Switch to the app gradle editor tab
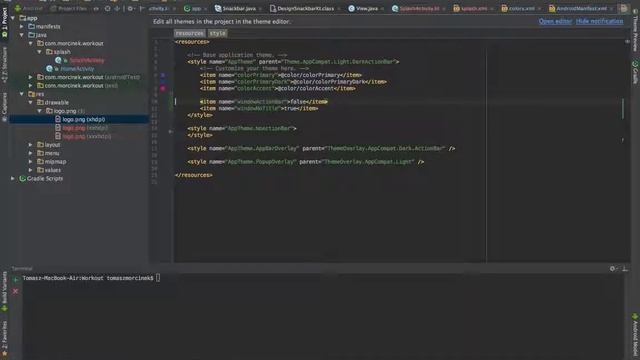 pos(195,8)
